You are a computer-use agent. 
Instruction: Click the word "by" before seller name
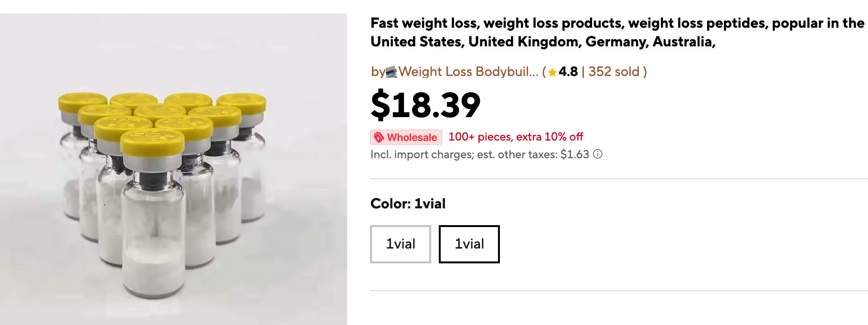pos(378,72)
